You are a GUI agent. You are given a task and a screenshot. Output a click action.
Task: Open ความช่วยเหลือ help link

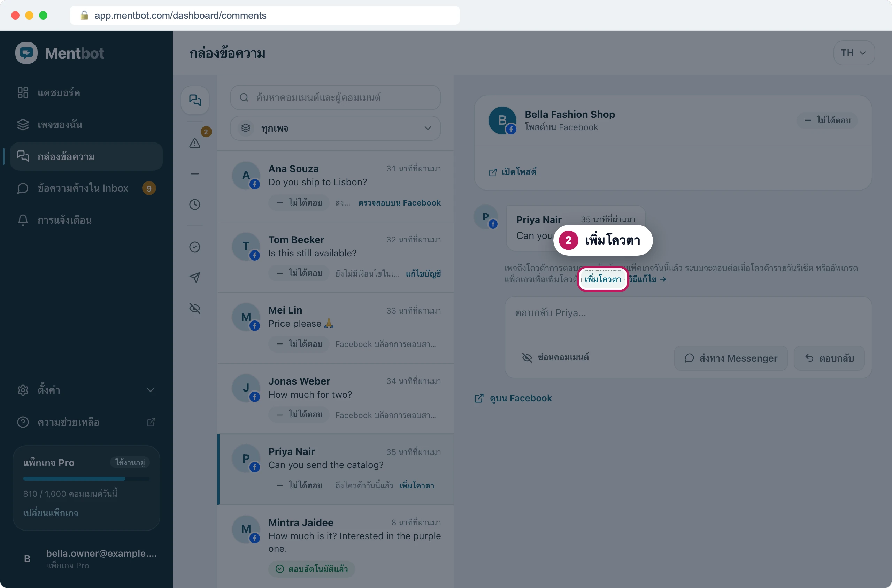click(x=86, y=422)
